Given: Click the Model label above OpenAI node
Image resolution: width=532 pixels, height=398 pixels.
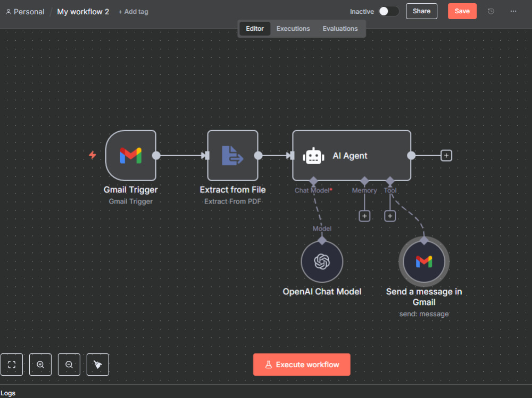Looking at the screenshot, I should (x=322, y=228).
